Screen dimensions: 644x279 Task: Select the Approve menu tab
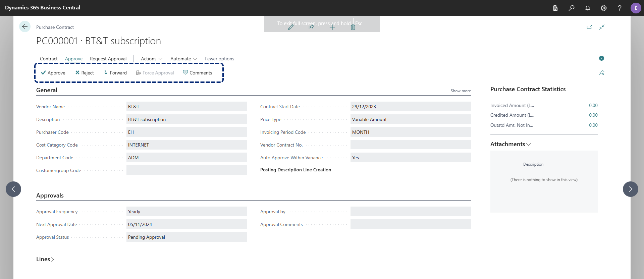pyautogui.click(x=74, y=59)
